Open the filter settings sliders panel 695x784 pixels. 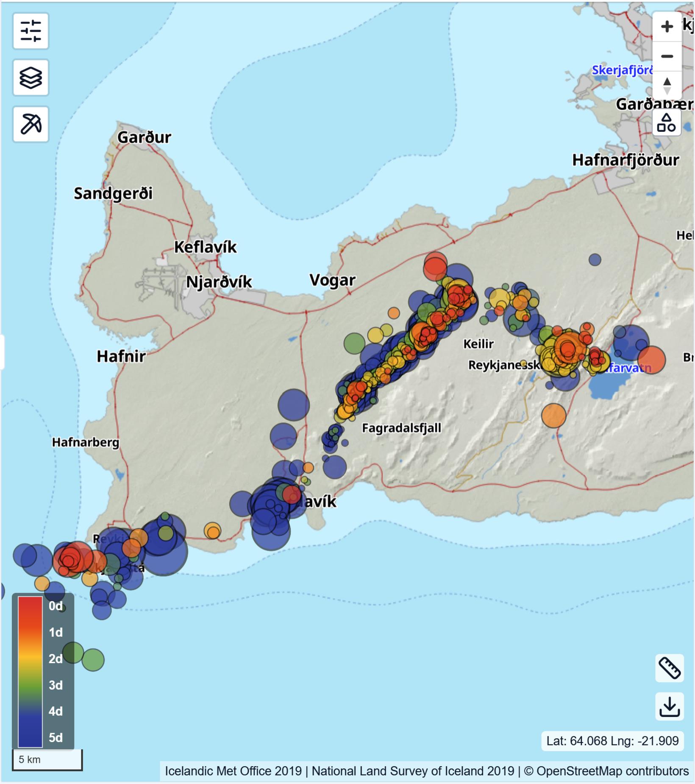[31, 31]
